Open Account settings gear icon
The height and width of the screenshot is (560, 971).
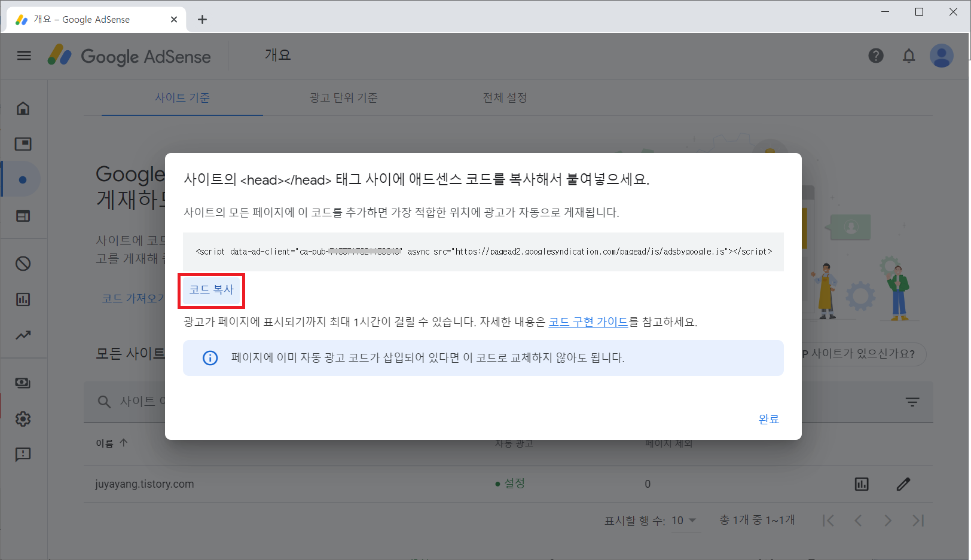(23, 419)
